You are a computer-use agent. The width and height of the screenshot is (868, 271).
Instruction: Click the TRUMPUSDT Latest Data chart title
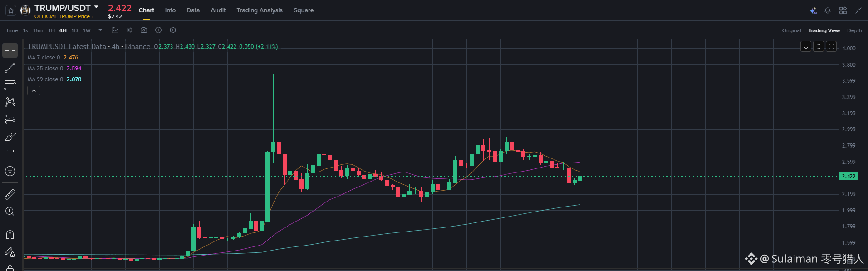pyautogui.click(x=89, y=47)
